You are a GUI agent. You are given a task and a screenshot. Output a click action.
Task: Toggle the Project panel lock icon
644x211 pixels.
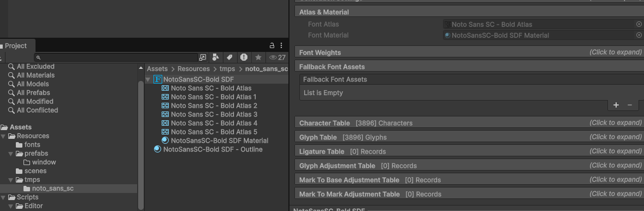[271, 46]
